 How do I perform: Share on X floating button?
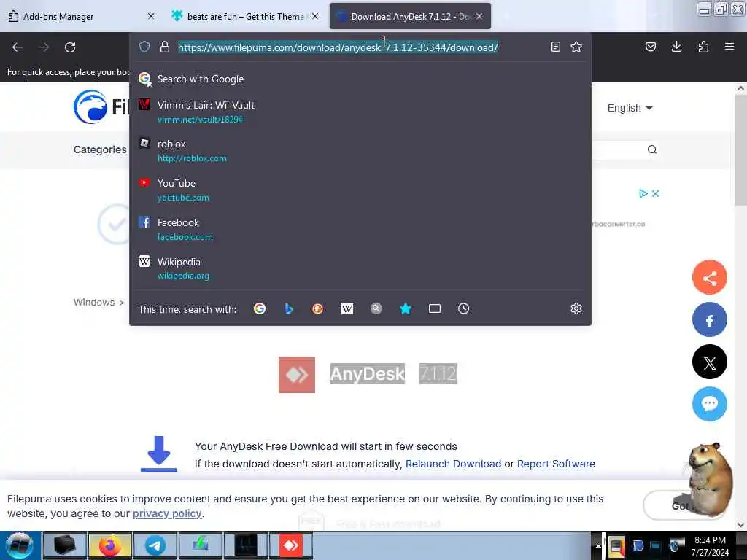(709, 362)
